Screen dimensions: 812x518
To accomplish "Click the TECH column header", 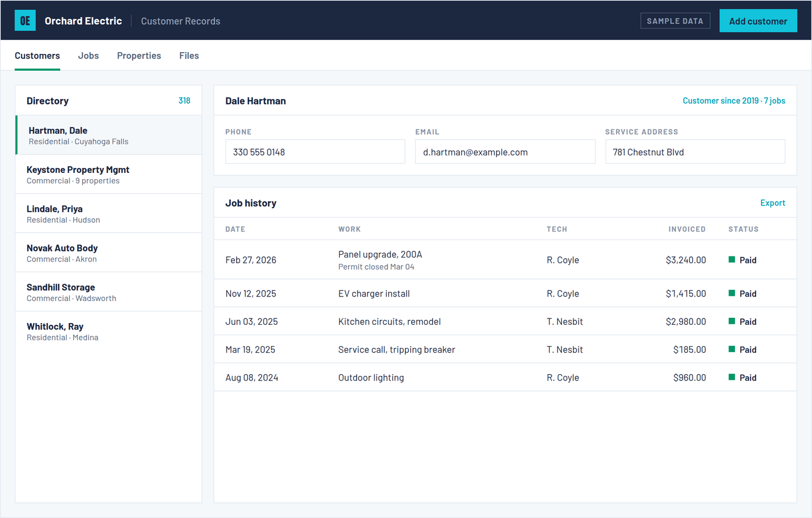I will (557, 229).
